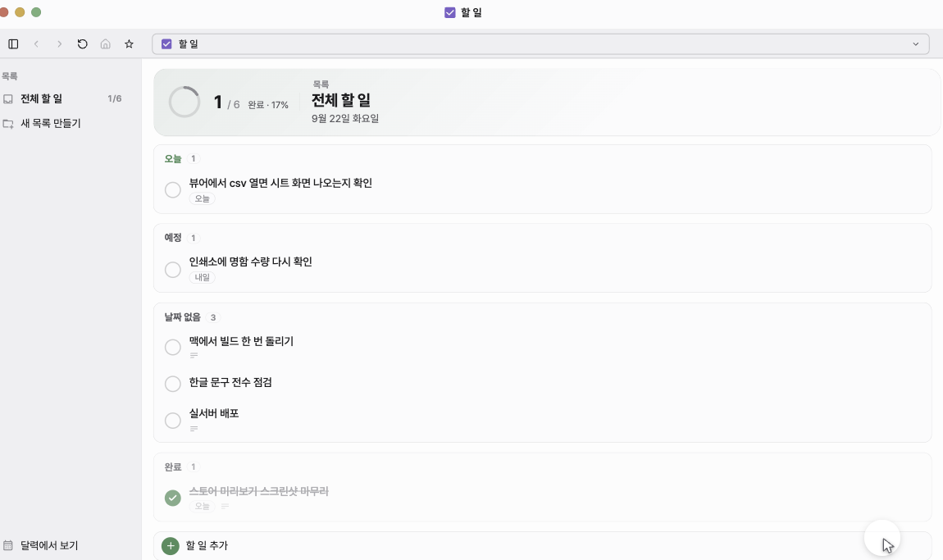Click the round floating button at bottom right

tap(882, 539)
